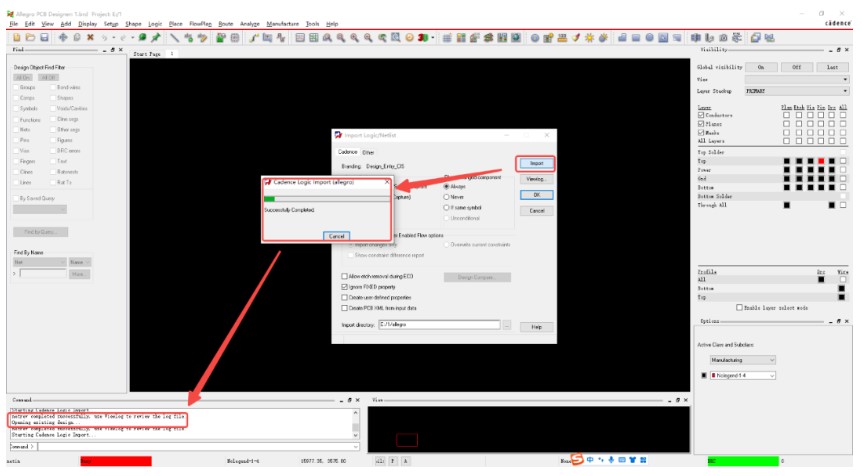The height and width of the screenshot is (476, 862).
Task: Select the Always radio button
Action: 446,187
